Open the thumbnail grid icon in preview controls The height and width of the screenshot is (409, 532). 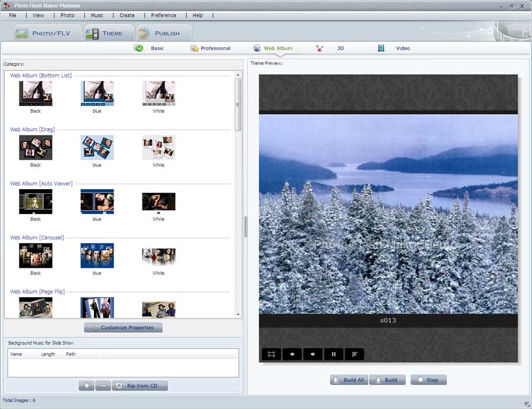coord(354,353)
